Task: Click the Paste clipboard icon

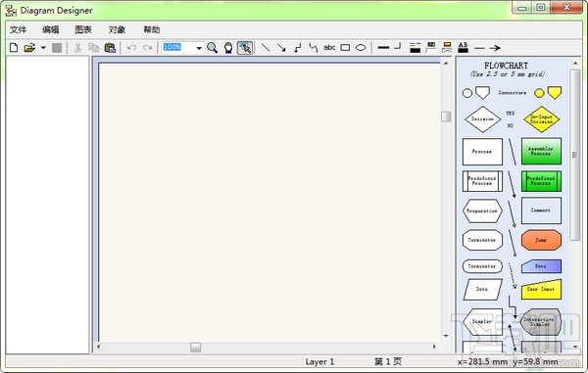Action: 110,48
